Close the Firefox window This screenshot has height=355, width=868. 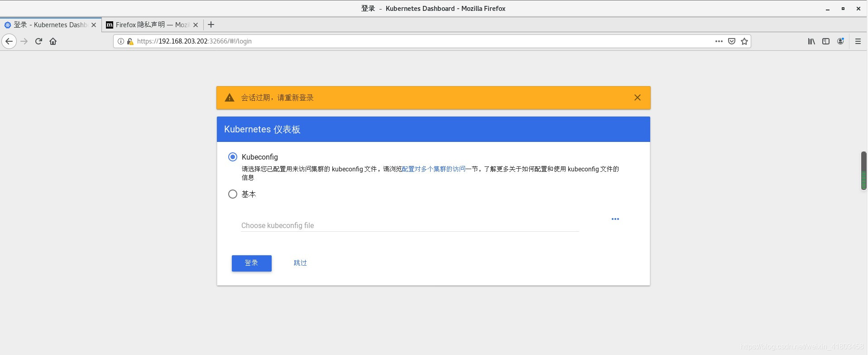[x=858, y=9]
